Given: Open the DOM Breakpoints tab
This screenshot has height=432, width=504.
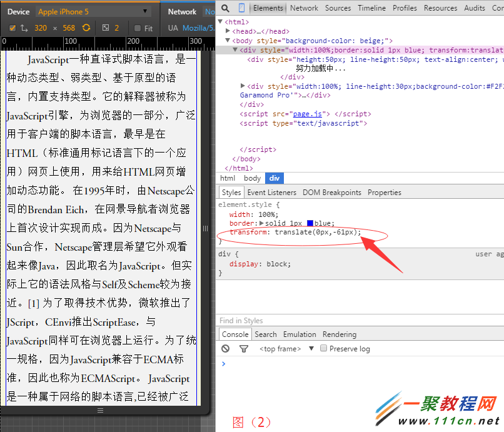Looking at the screenshot, I should (x=332, y=192).
